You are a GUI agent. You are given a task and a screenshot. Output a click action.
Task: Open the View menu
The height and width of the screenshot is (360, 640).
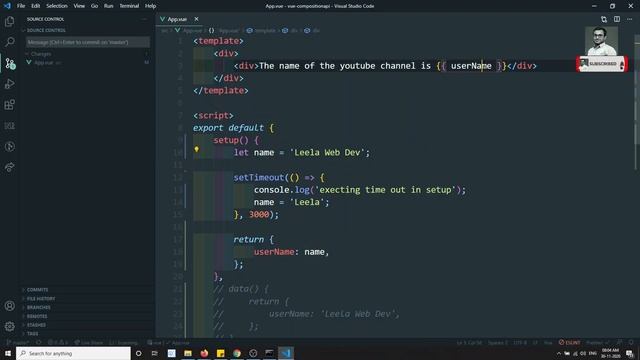pyautogui.click(x=79, y=6)
